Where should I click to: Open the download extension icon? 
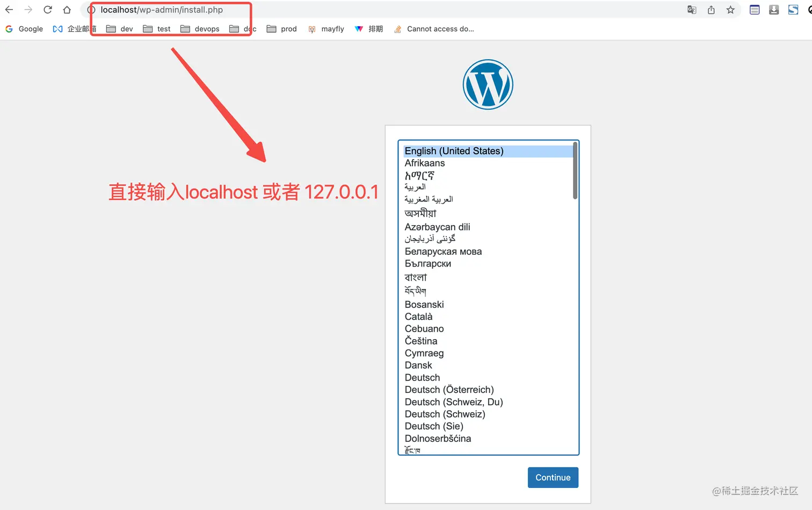[774, 10]
